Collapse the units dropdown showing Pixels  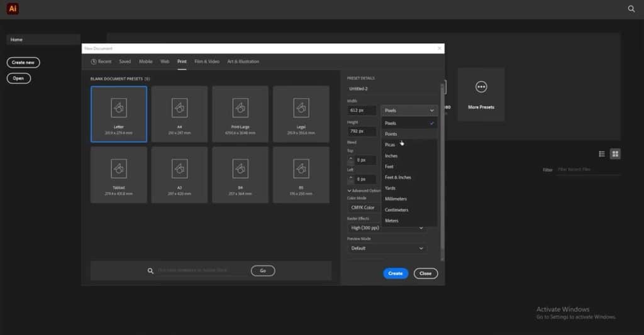tap(409, 111)
